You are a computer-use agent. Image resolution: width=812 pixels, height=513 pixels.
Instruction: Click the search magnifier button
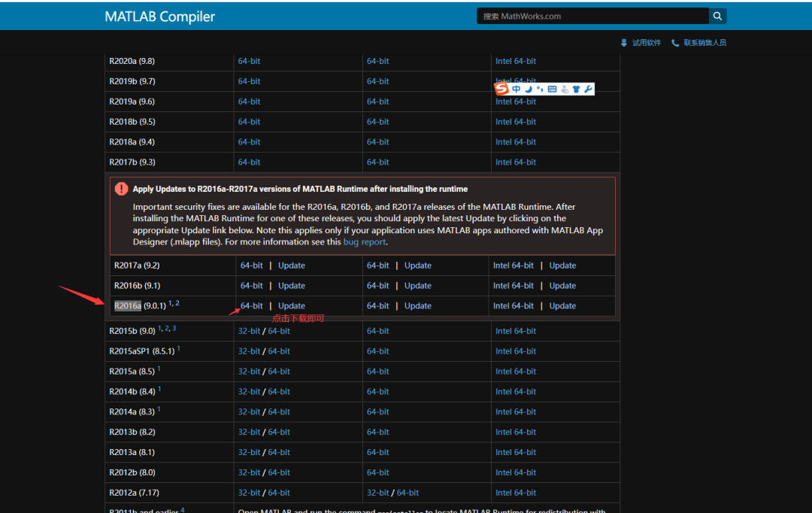(x=717, y=16)
